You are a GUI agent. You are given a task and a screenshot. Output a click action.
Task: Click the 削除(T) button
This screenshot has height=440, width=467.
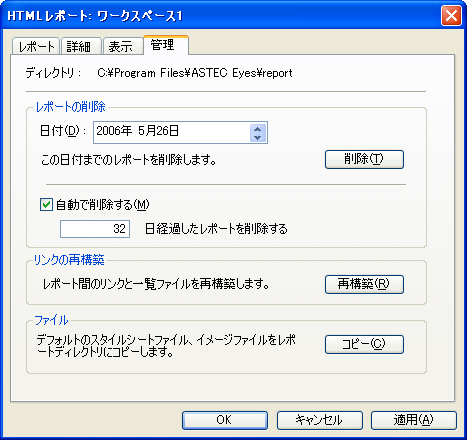tap(364, 159)
